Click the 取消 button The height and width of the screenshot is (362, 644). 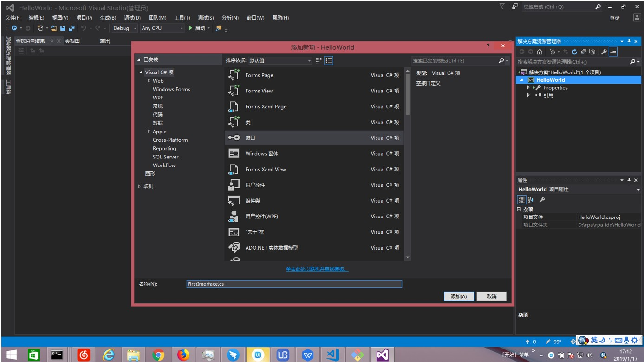[492, 296]
